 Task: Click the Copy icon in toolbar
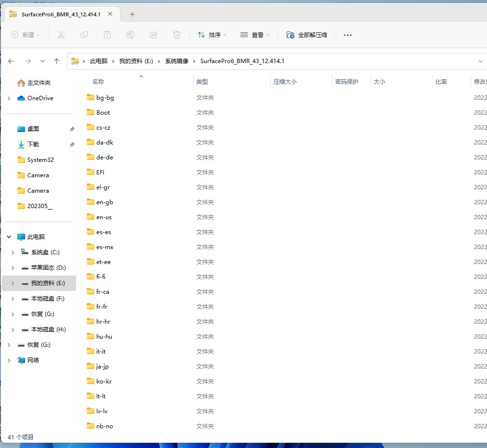point(84,35)
